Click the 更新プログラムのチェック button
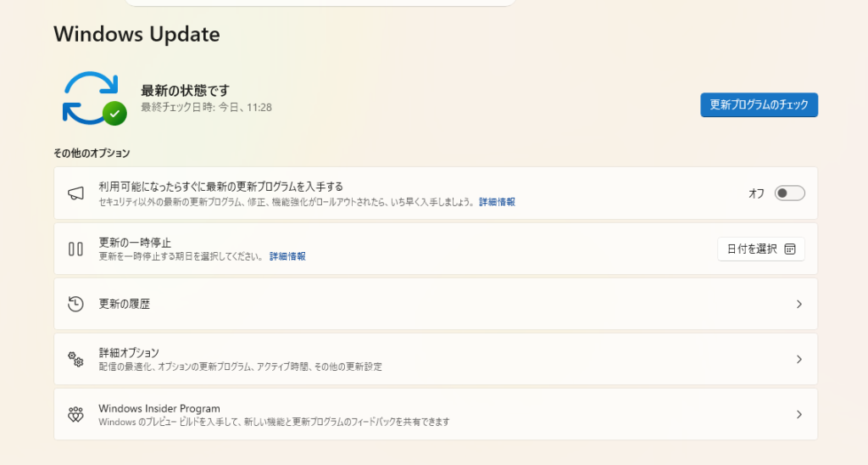 759,104
